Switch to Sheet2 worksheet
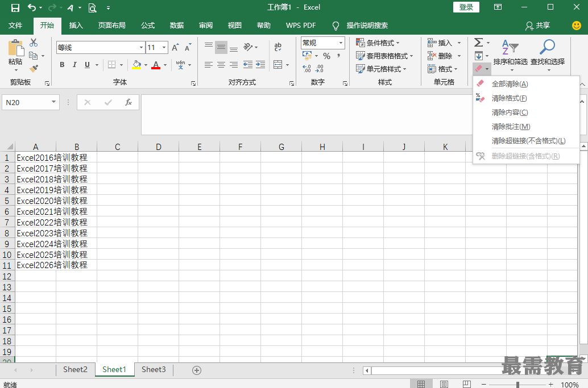This screenshot has width=588, height=388. pos(75,370)
